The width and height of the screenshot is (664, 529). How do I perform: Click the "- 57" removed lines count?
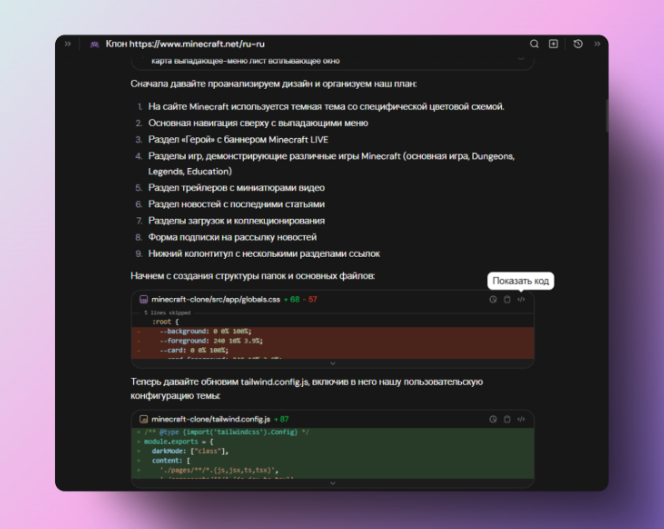[310, 299]
